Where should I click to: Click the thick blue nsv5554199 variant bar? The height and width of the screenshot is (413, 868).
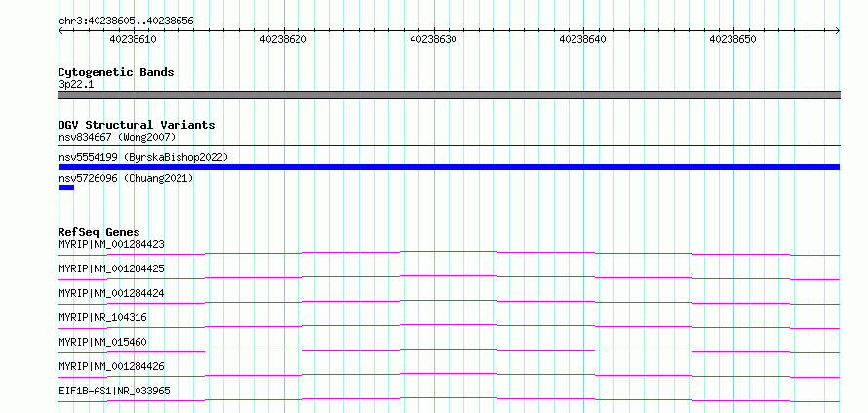tap(449, 167)
